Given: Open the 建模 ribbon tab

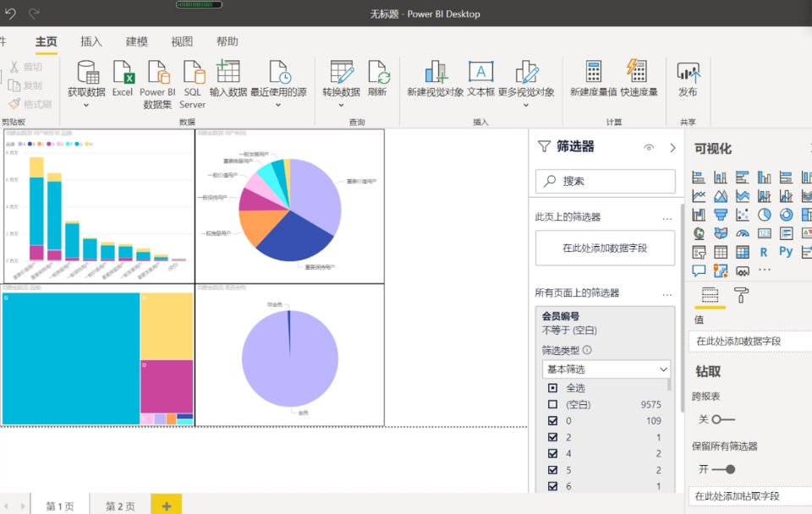Looking at the screenshot, I should 137,41.
